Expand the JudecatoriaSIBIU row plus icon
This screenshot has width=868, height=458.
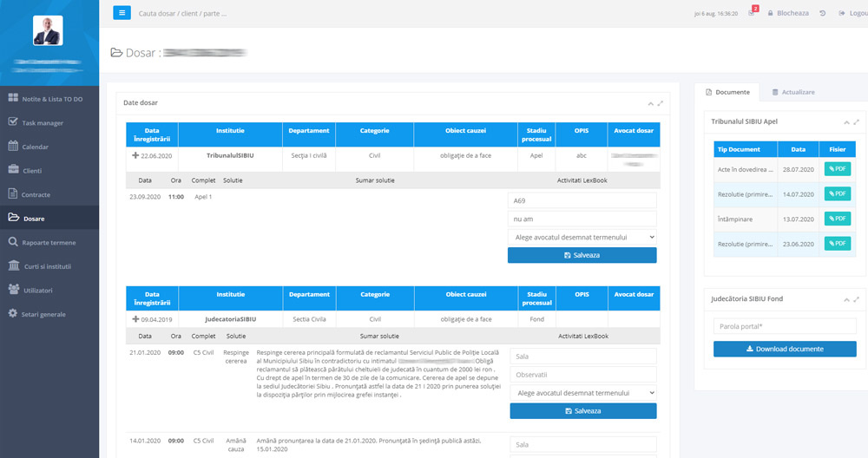135,318
